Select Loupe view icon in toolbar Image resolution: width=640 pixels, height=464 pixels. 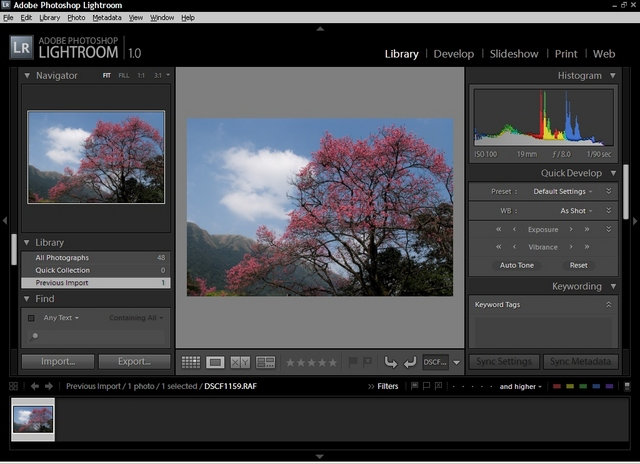215,362
